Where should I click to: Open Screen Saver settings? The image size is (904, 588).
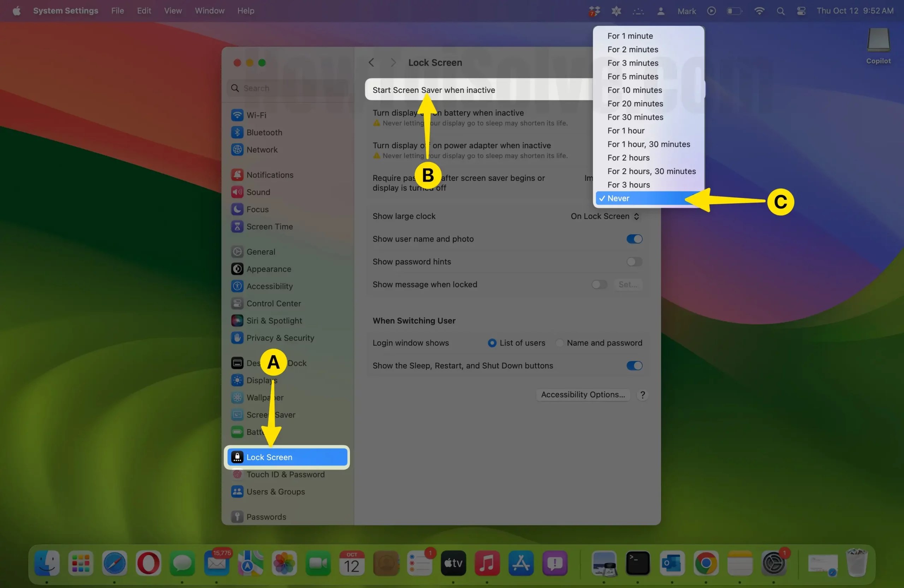click(x=271, y=414)
